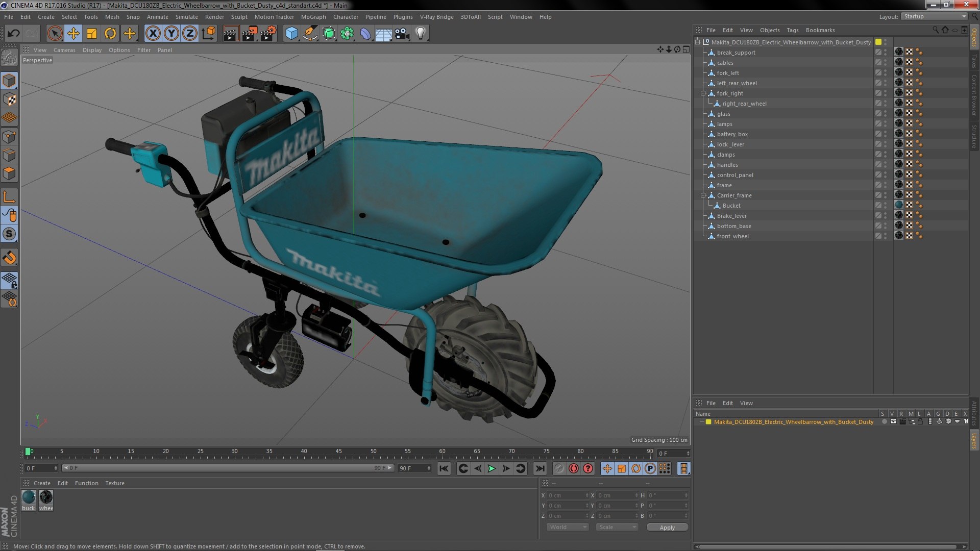Switch to Points mode

[x=9, y=136]
